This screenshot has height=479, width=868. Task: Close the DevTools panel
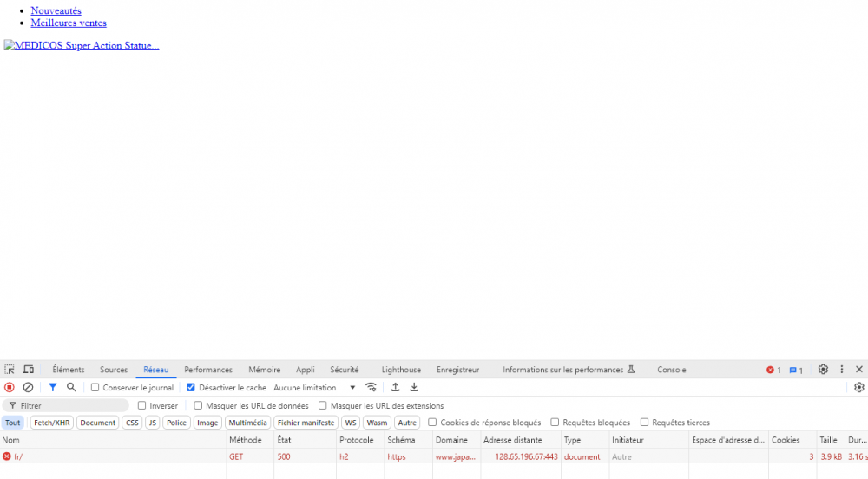(859, 370)
